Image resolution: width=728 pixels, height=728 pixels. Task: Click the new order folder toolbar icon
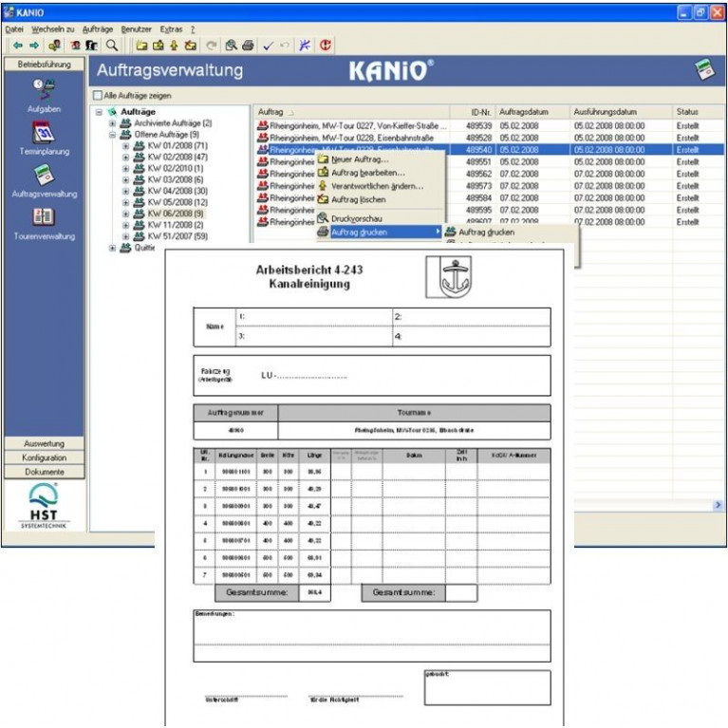141,46
